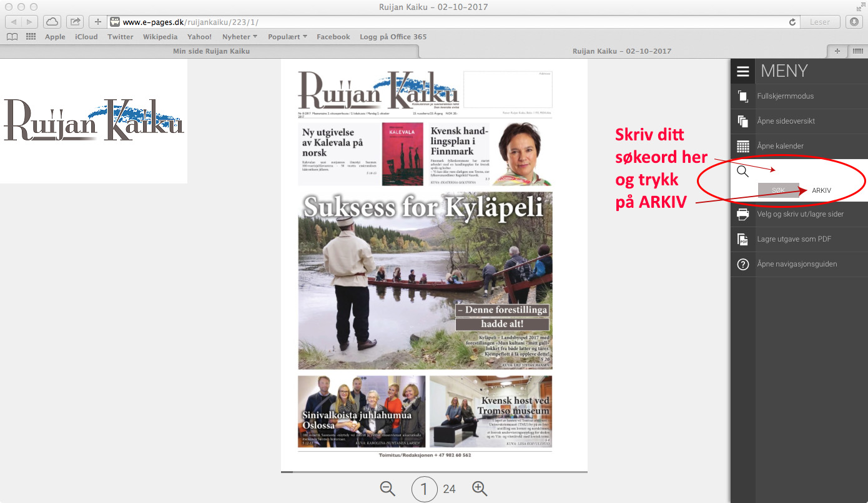This screenshot has height=503, width=868.
Task: Zoom in with the plus magnifier
Action: 480,489
